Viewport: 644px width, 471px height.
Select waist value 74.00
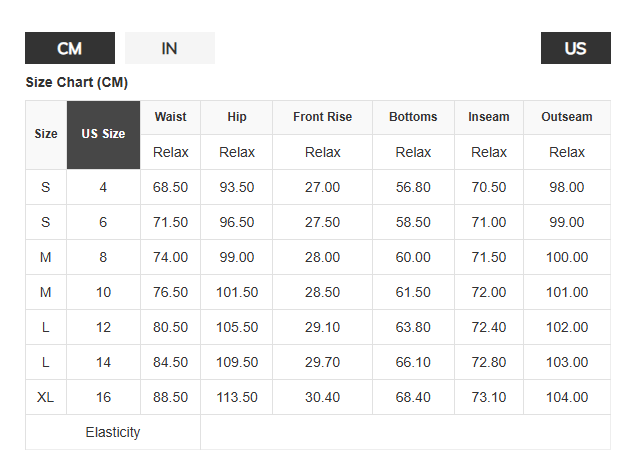pos(170,257)
